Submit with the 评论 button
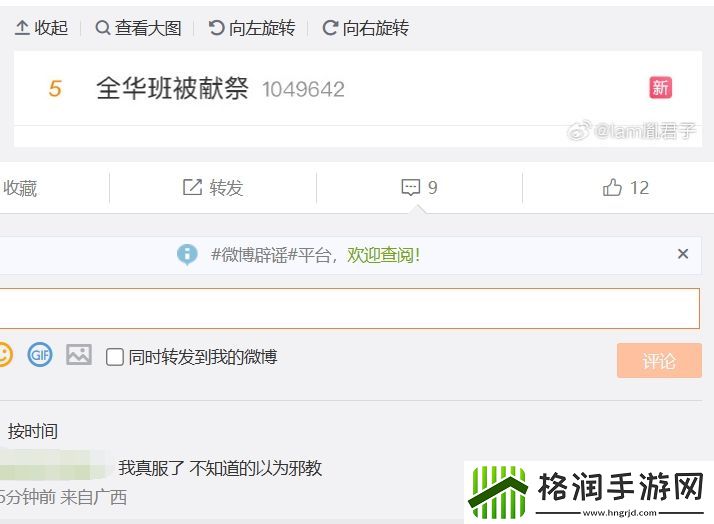The height and width of the screenshot is (524, 714). coord(659,361)
